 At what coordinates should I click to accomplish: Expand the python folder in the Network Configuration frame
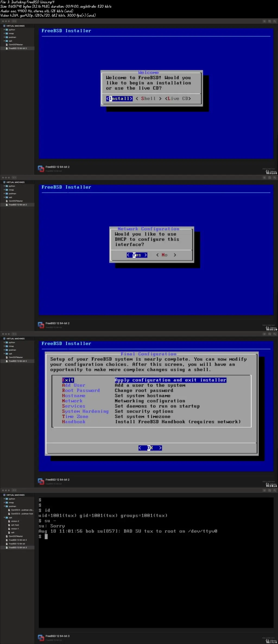pos(4,186)
